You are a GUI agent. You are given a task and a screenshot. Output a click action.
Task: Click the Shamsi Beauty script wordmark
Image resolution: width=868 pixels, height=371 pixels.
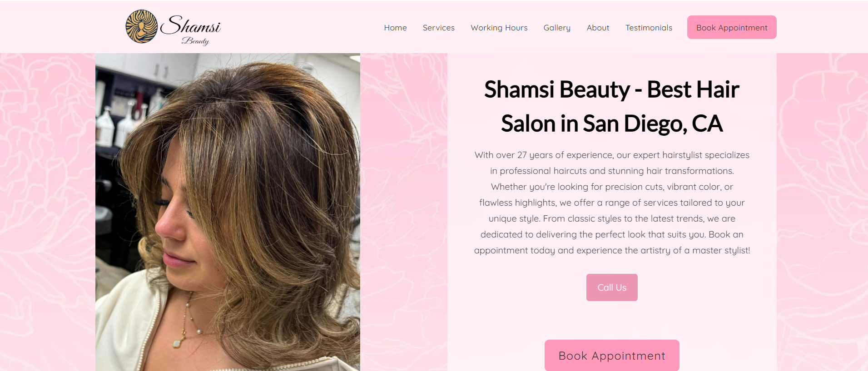(191, 30)
